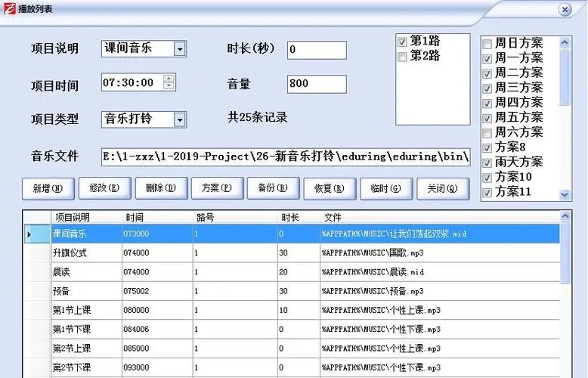Toggle the 周二方案 checkbox
This screenshot has width=588, height=378.
[x=487, y=73]
